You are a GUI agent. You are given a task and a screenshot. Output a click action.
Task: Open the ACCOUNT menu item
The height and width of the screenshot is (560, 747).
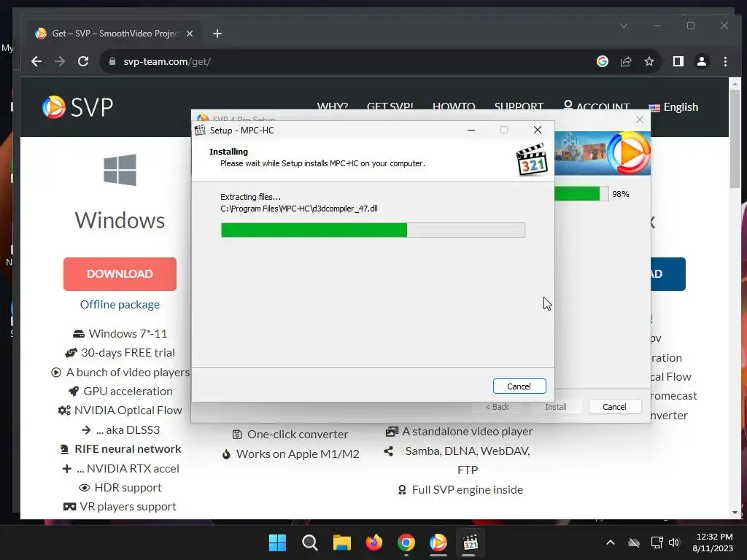click(597, 106)
